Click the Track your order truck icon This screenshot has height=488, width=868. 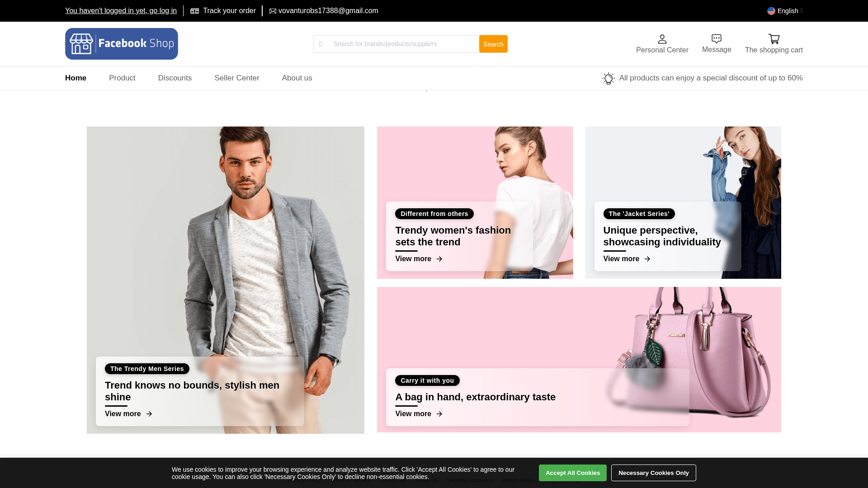click(194, 11)
